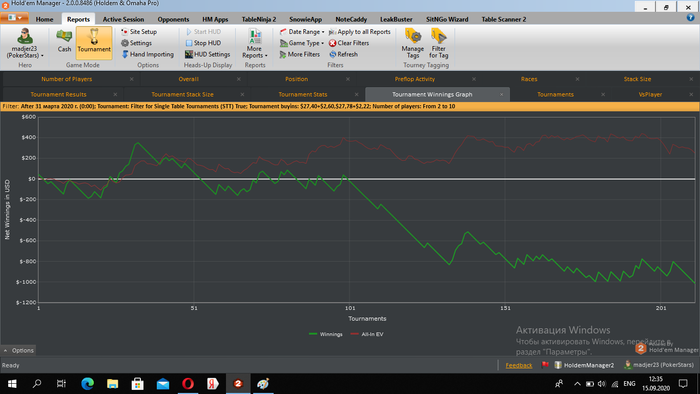
Task: Switch to Tournament Stack Size tab
Action: (182, 95)
